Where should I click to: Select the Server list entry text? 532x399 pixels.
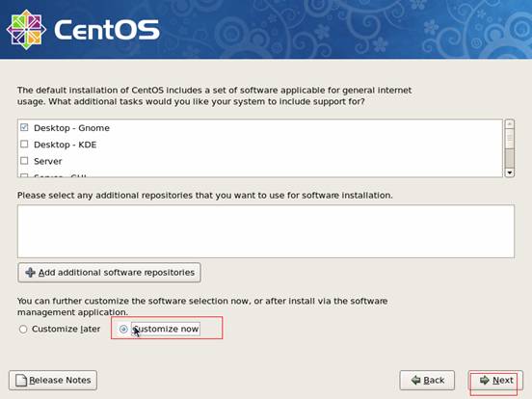(x=48, y=161)
